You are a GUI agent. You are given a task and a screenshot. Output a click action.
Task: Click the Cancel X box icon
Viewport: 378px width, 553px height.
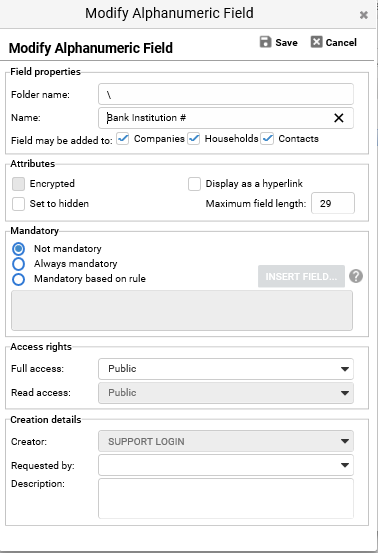coord(316,42)
